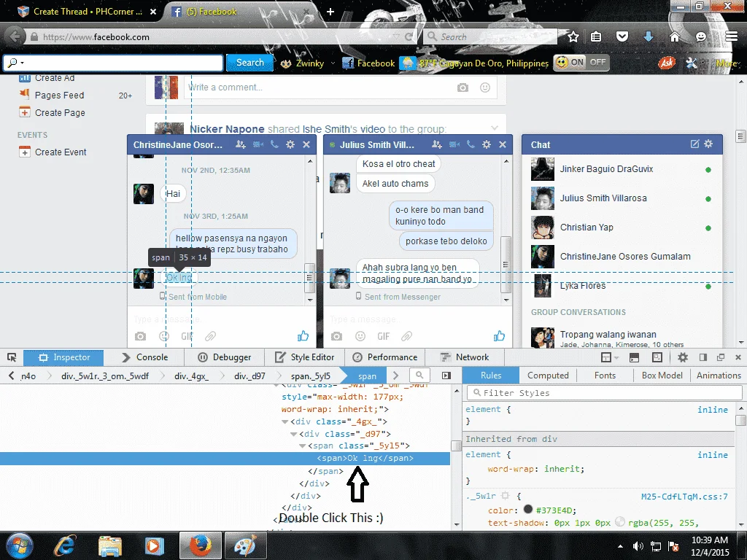
Task: Open the emoji picker in the Julius Smith chat
Action: pyautogui.click(x=360, y=336)
